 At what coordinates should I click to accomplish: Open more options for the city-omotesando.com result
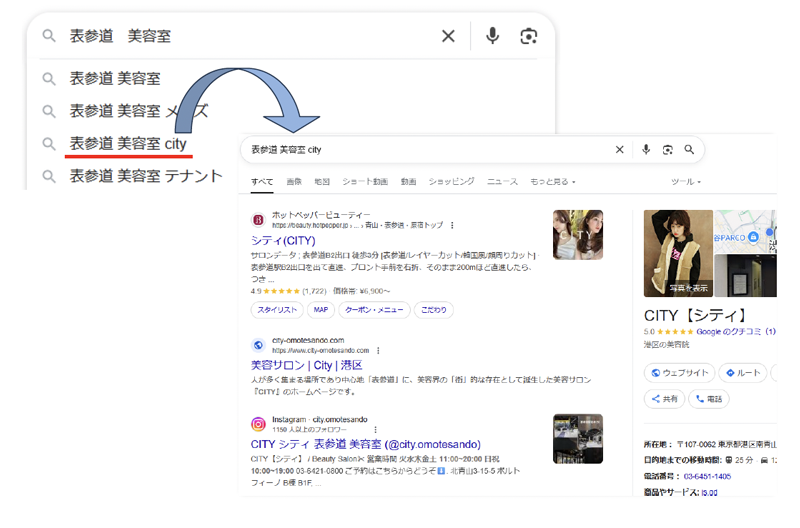pyautogui.click(x=378, y=350)
